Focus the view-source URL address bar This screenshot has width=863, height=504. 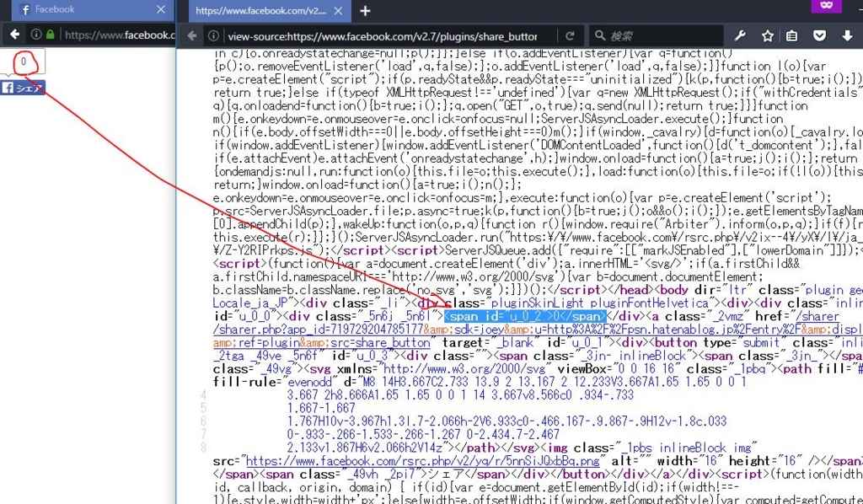tap(383, 36)
